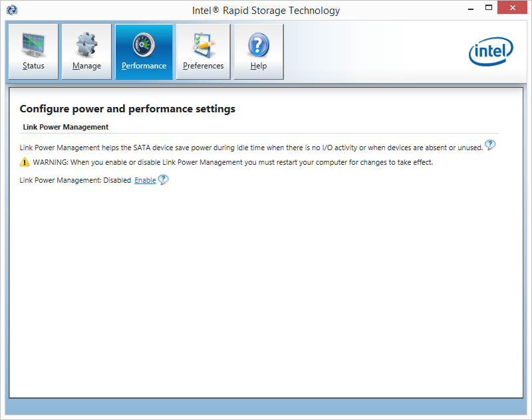Image resolution: width=532 pixels, height=420 pixels.
Task: Go to the Help tab
Action: (x=259, y=52)
